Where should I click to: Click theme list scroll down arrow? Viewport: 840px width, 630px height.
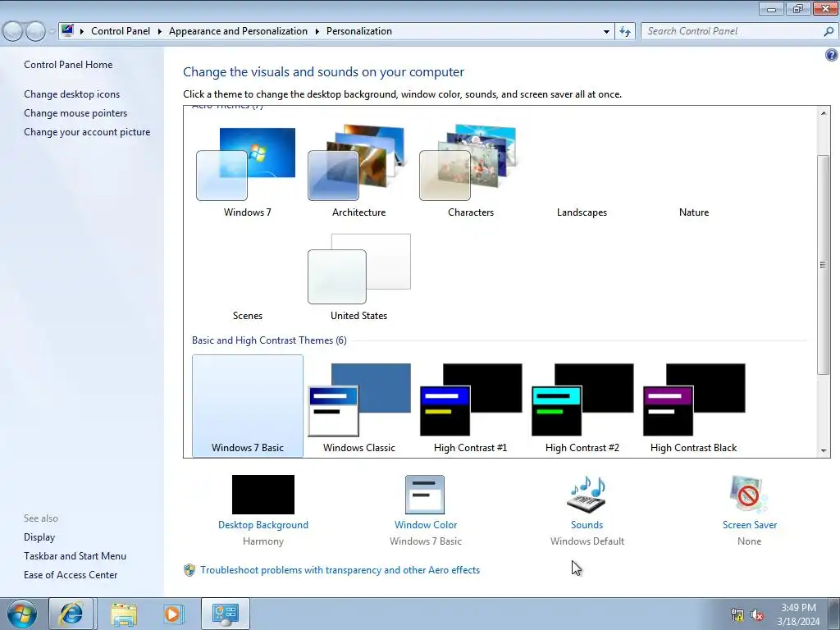coord(824,450)
